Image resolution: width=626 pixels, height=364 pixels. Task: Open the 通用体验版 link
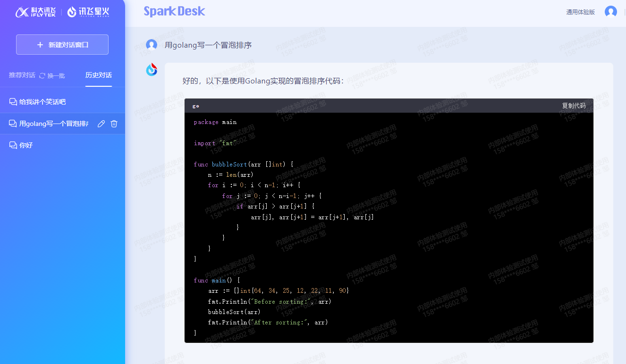tap(580, 12)
